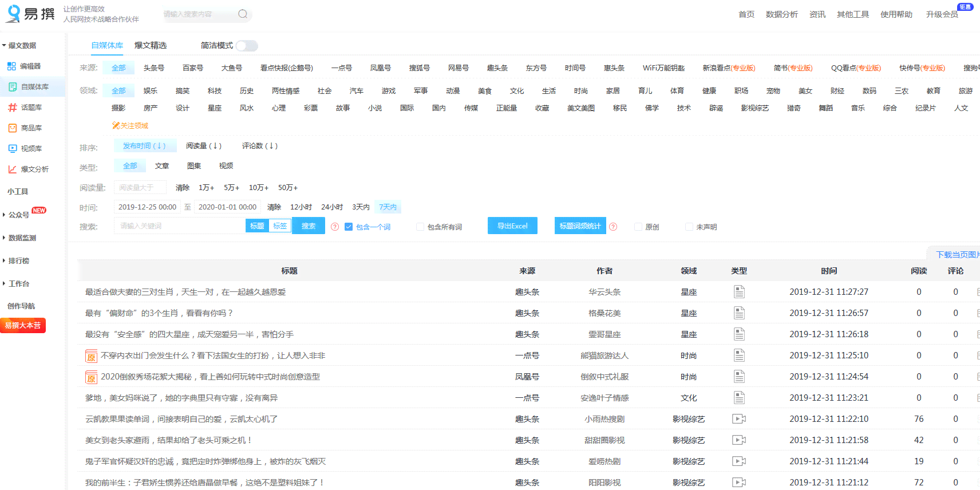
Task: Open 使用帮助 top menu
Action: (896, 14)
